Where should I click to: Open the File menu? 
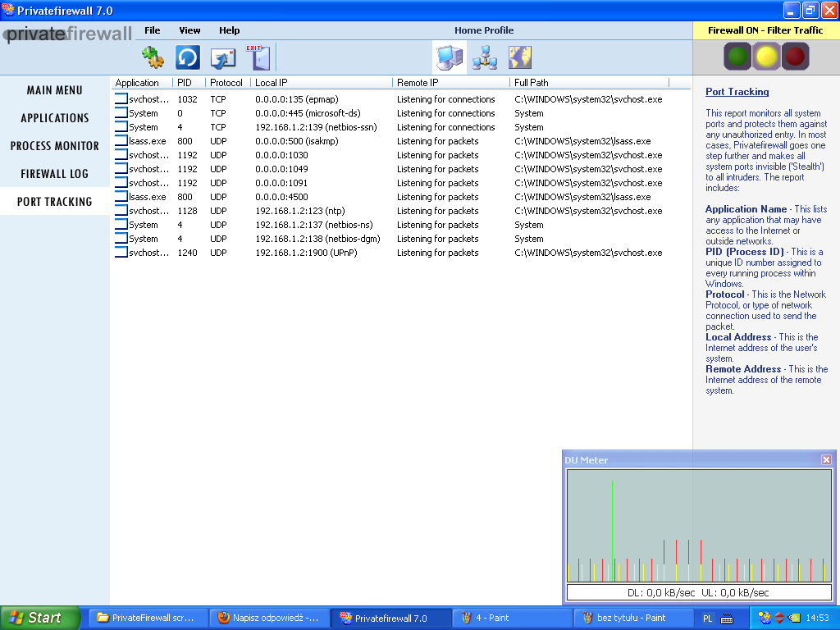[152, 30]
